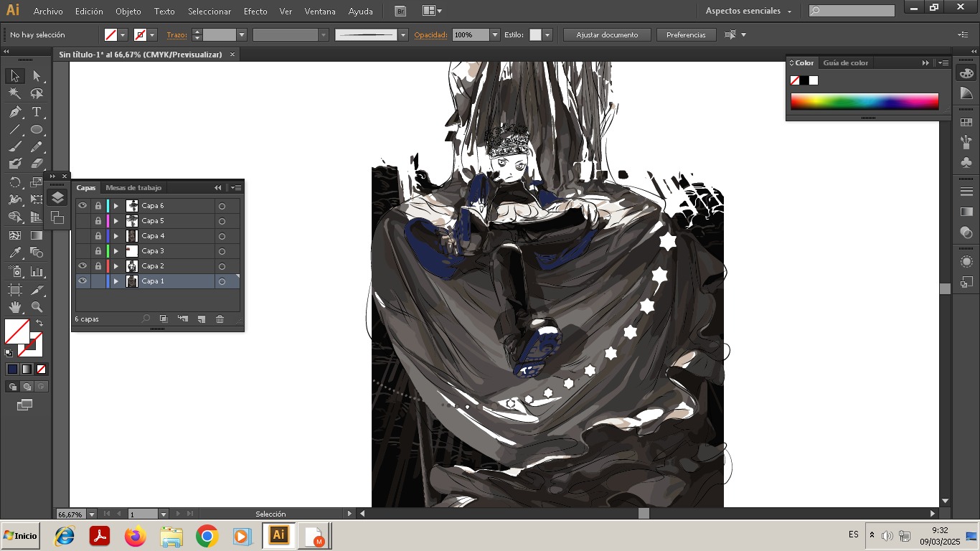The height and width of the screenshot is (551, 980).
Task: Select the Direct Selection tool
Action: point(37,76)
